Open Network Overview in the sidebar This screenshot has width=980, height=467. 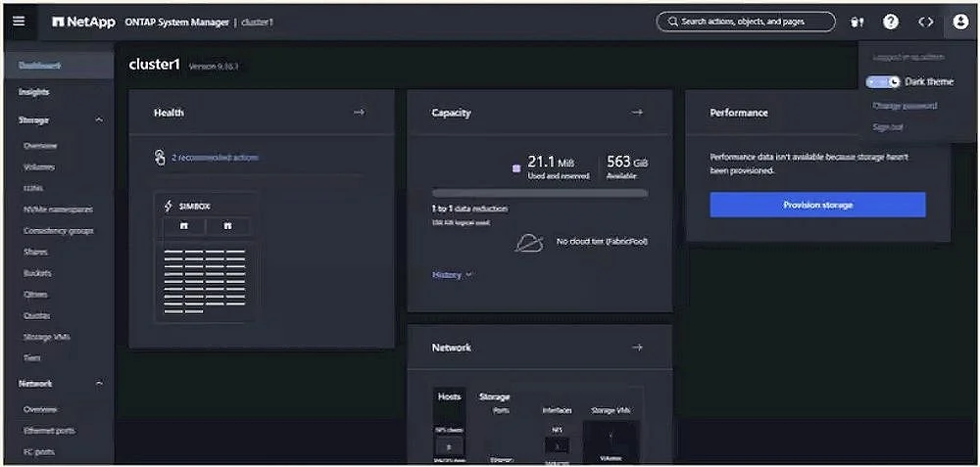tap(40, 409)
